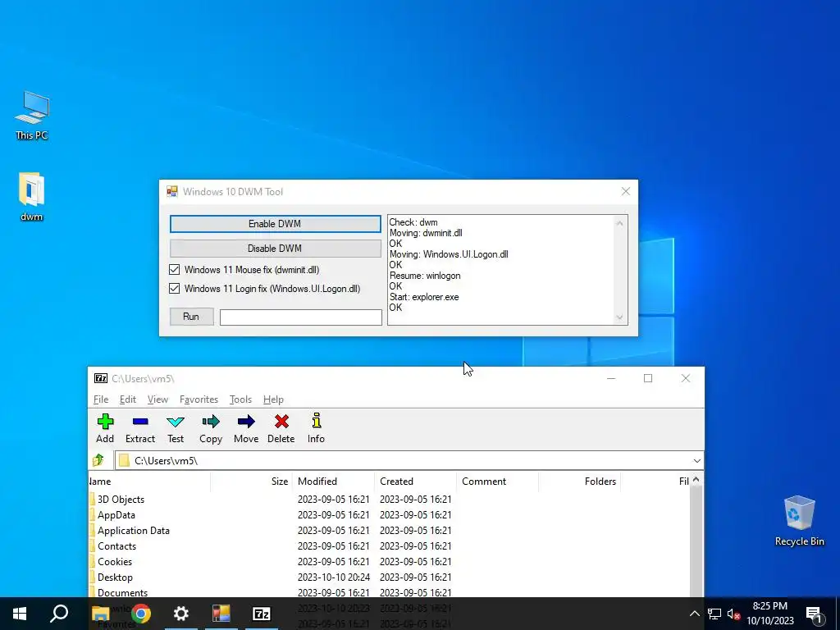Click the 'Start: explorer.exe' log line
Screen dimensions: 840x630
[x=424, y=297]
